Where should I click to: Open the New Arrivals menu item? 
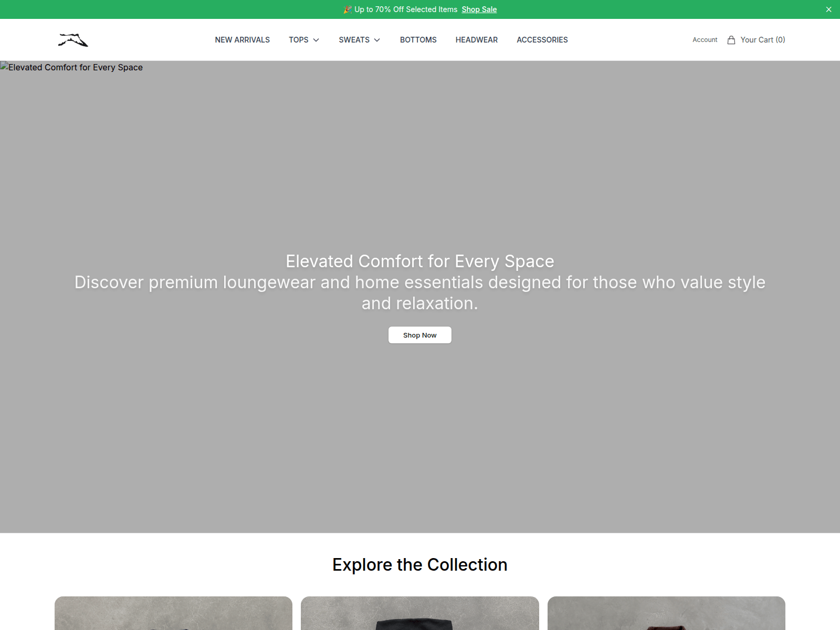tap(242, 40)
